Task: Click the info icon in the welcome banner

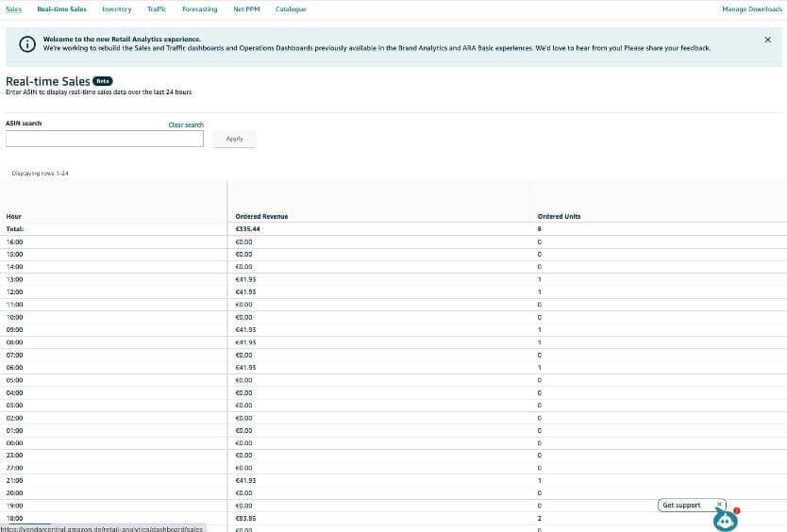Action: coord(27,43)
